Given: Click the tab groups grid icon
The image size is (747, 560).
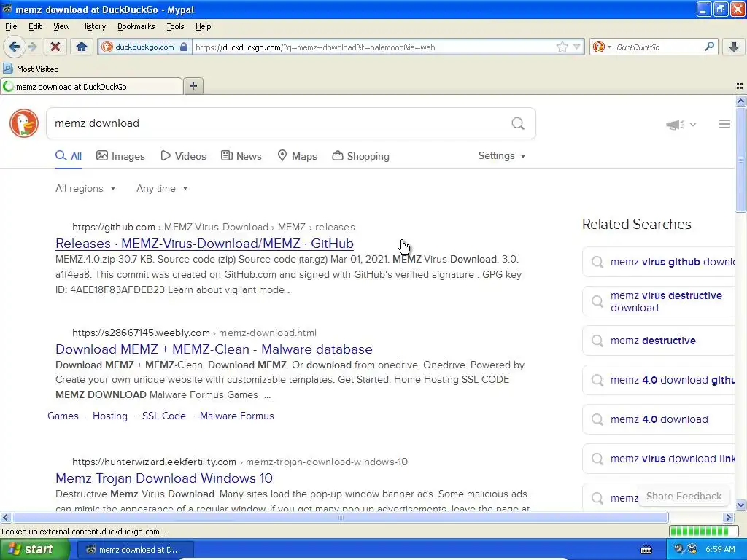Looking at the screenshot, I should tap(740, 86).
